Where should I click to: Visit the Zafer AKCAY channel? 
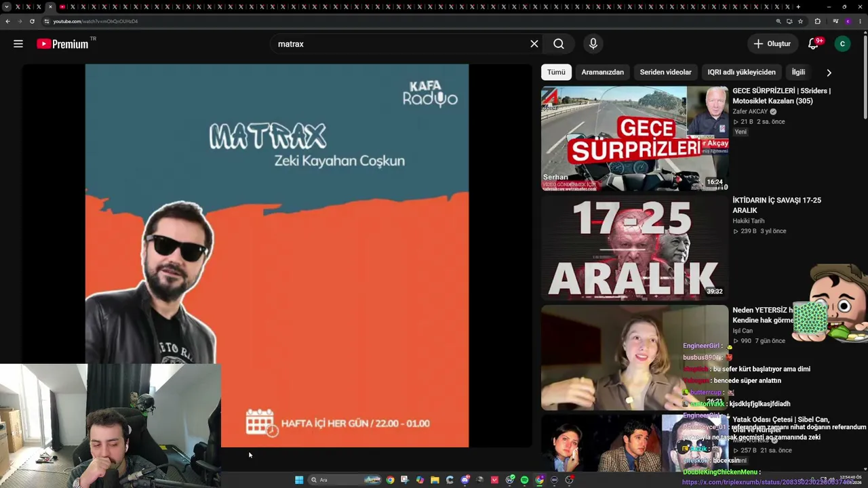[x=750, y=112]
